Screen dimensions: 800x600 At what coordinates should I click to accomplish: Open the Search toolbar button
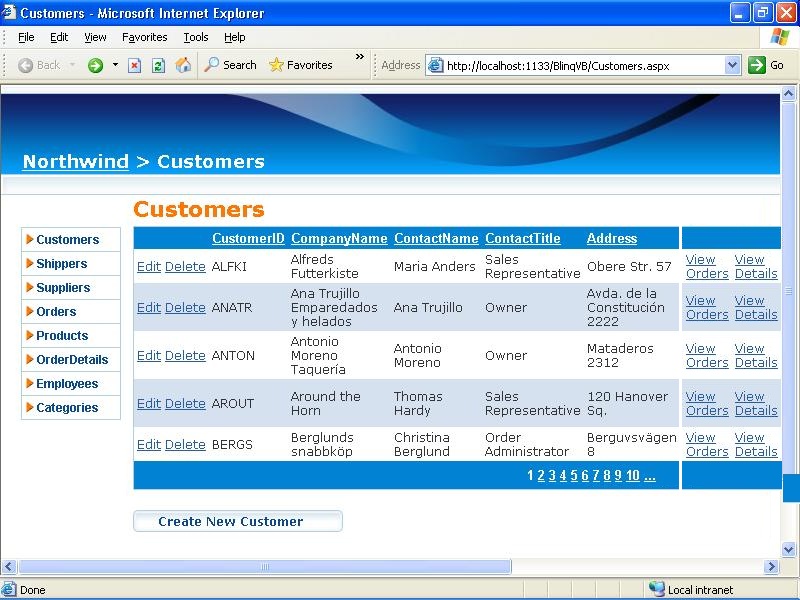point(230,65)
